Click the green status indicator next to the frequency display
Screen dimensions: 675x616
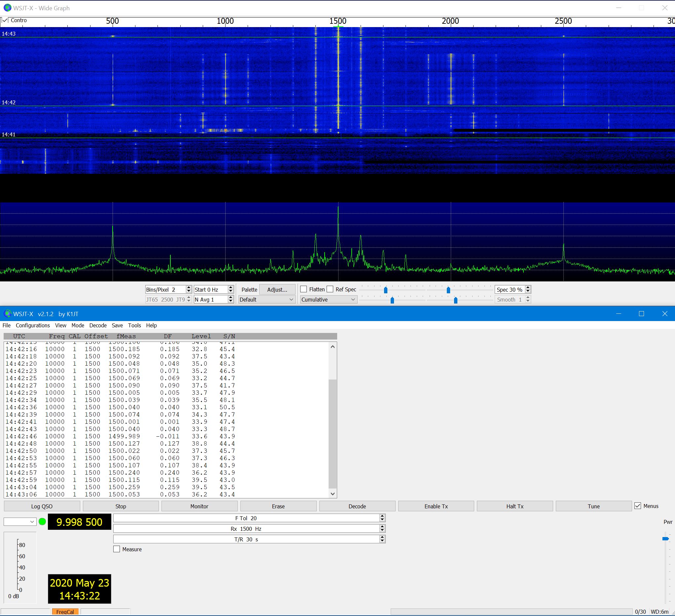coord(42,522)
